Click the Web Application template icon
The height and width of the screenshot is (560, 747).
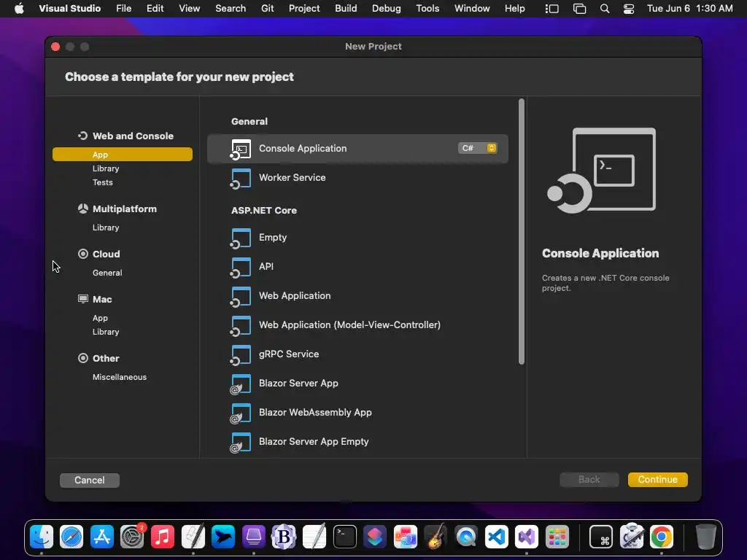[x=241, y=297]
